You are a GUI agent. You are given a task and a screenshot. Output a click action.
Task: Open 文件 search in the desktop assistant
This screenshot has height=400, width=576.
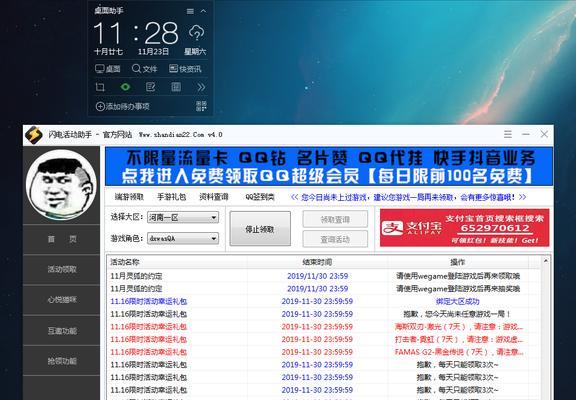click(144, 69)
